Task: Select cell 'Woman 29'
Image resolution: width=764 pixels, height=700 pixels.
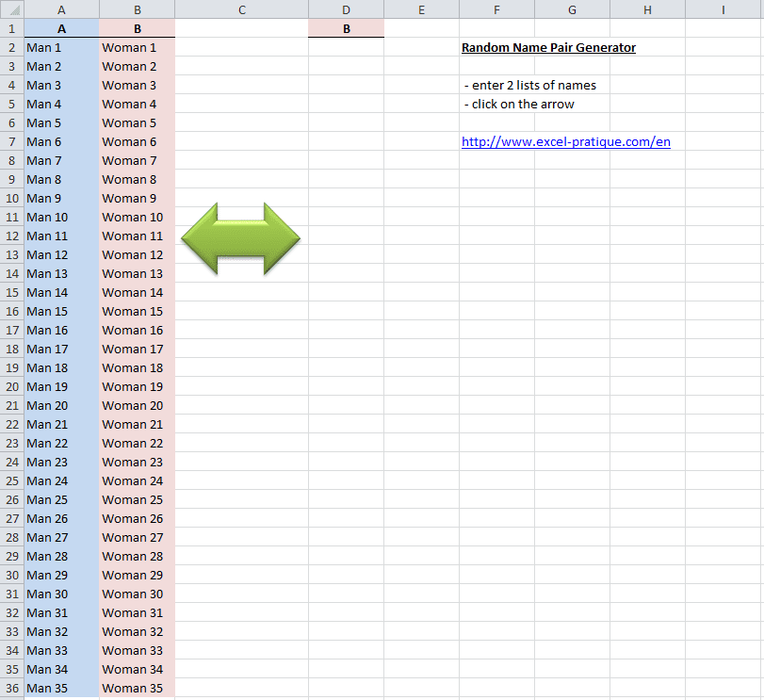Action: (137, 576)
